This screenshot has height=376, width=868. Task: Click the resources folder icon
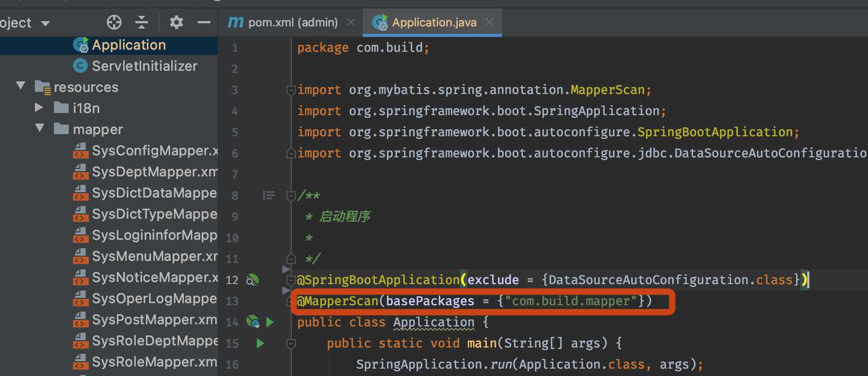coord(42,87)
